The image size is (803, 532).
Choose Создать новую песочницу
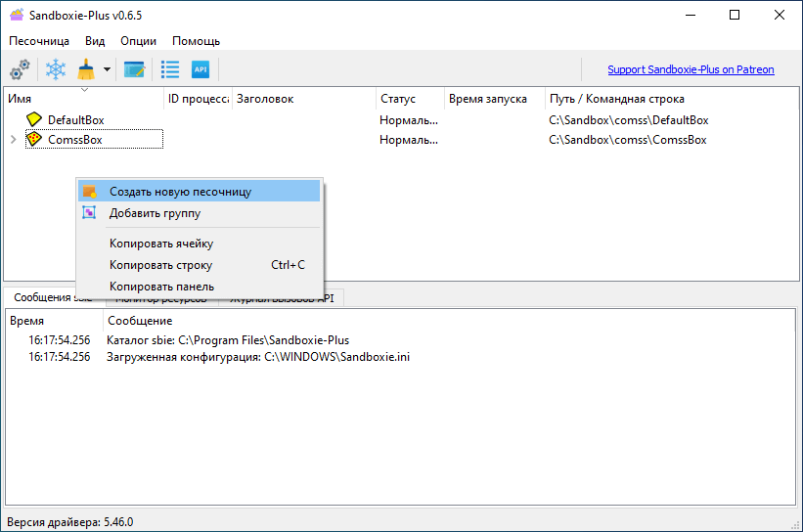(x=200, y=191)
